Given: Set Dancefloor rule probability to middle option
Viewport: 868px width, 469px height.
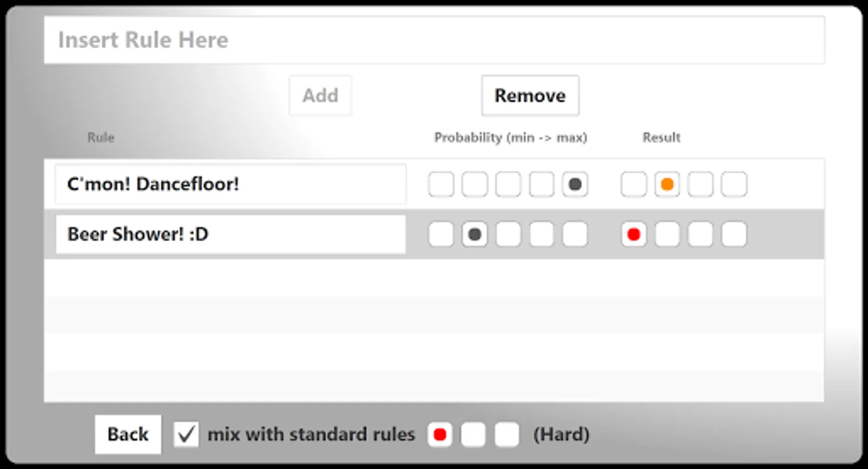Looking at the screenshot, I should tap(508, 184).
